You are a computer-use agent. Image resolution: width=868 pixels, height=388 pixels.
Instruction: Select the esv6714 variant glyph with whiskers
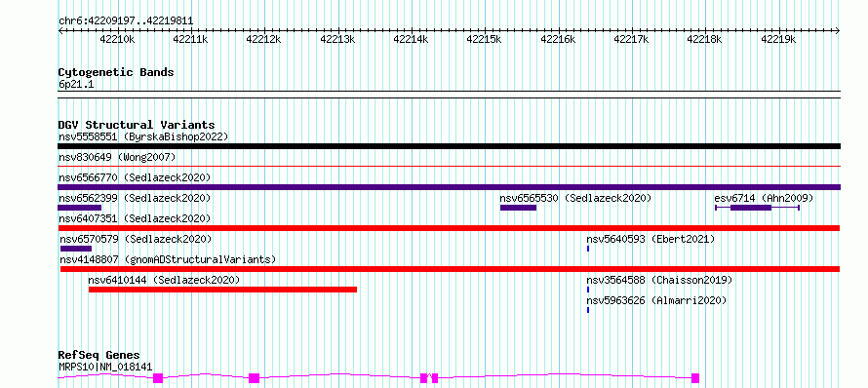pos(757,208)
